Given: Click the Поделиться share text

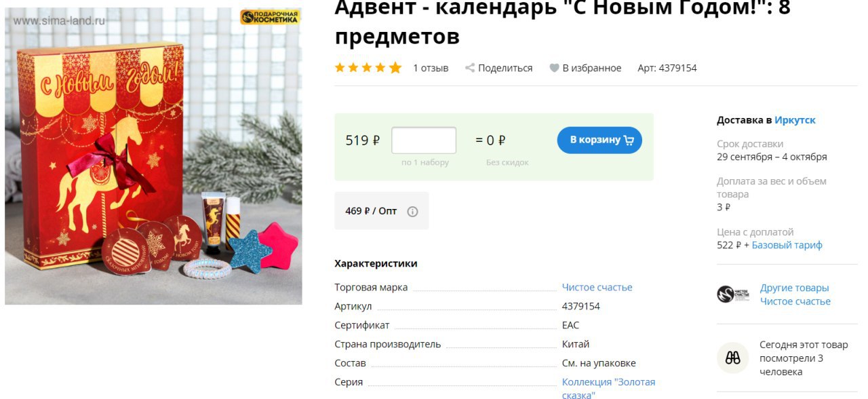Looking at the screenshot, I should (x=505, y=68).
